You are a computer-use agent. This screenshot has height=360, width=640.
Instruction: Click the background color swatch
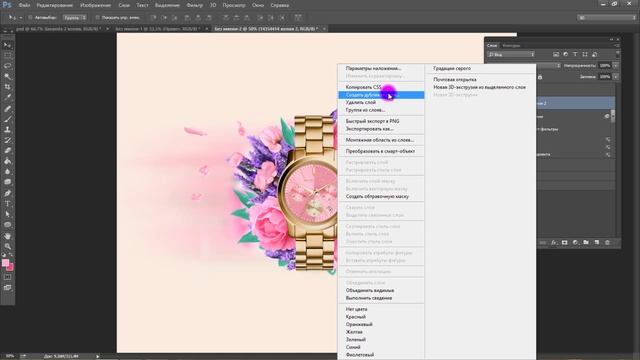pyautogui.click(x=10, y=268)
